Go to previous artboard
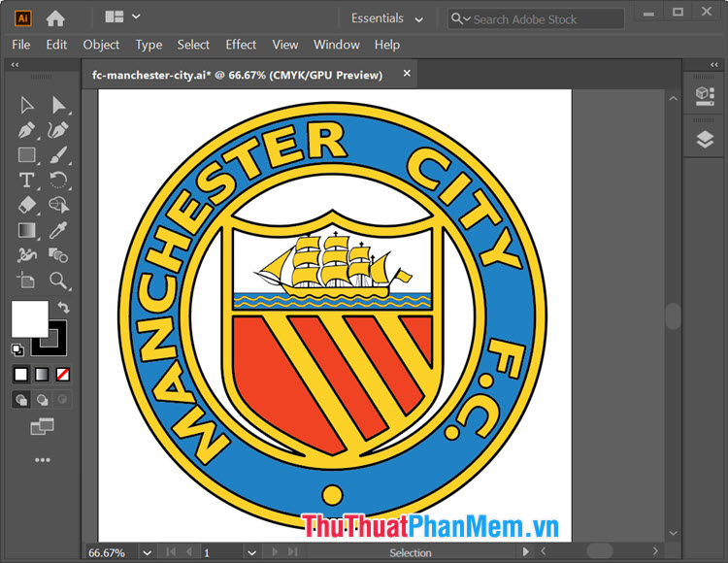 click(x=189, y=552)
